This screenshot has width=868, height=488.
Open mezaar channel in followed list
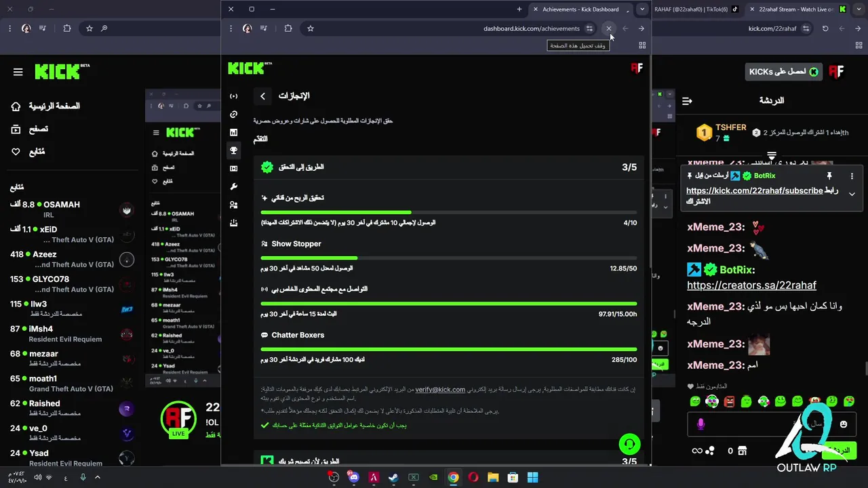[x=71, y=359]
